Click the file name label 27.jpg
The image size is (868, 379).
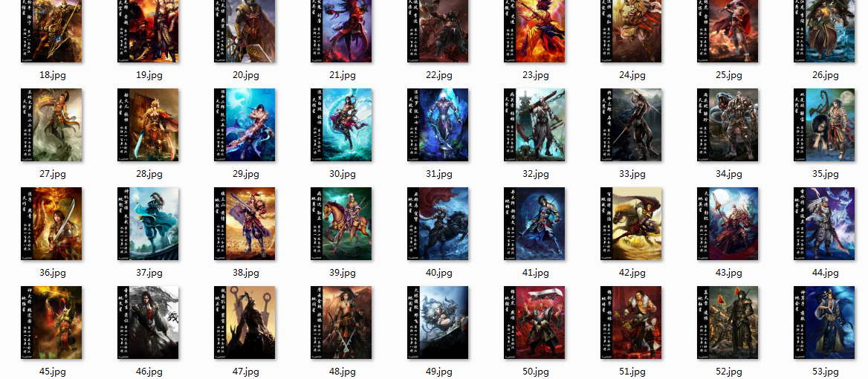pos(53,174)
